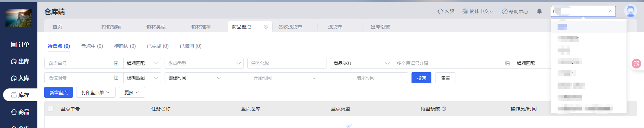This screenshot has width=644, height=128.
Task: Click the notification bell icon
Action: click(x=539, y=11)
